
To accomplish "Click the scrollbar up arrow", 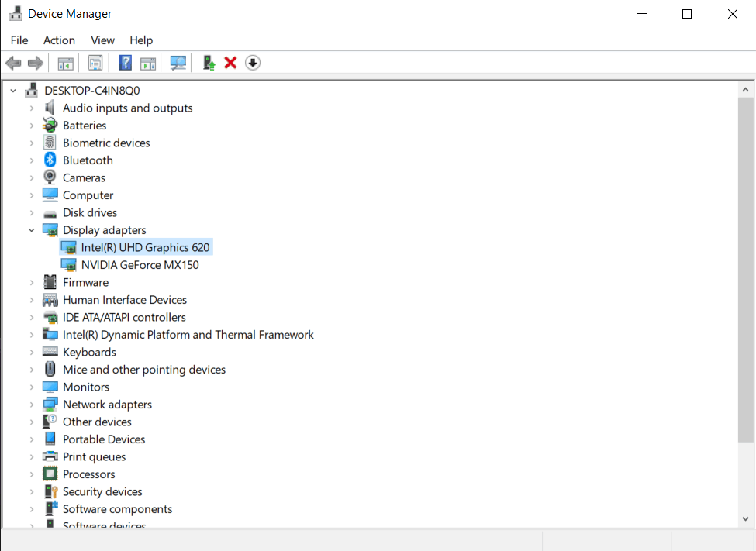I will click(x=745, y=90).
